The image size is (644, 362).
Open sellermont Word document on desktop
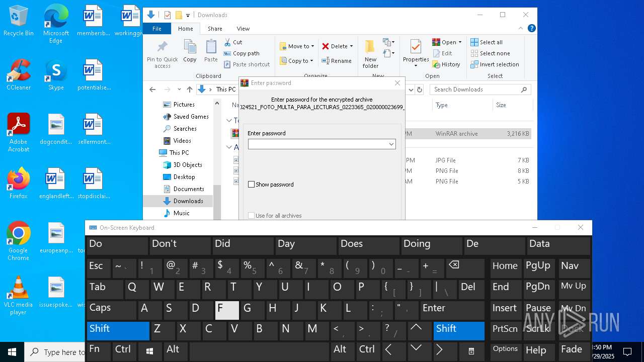point(94,129)
